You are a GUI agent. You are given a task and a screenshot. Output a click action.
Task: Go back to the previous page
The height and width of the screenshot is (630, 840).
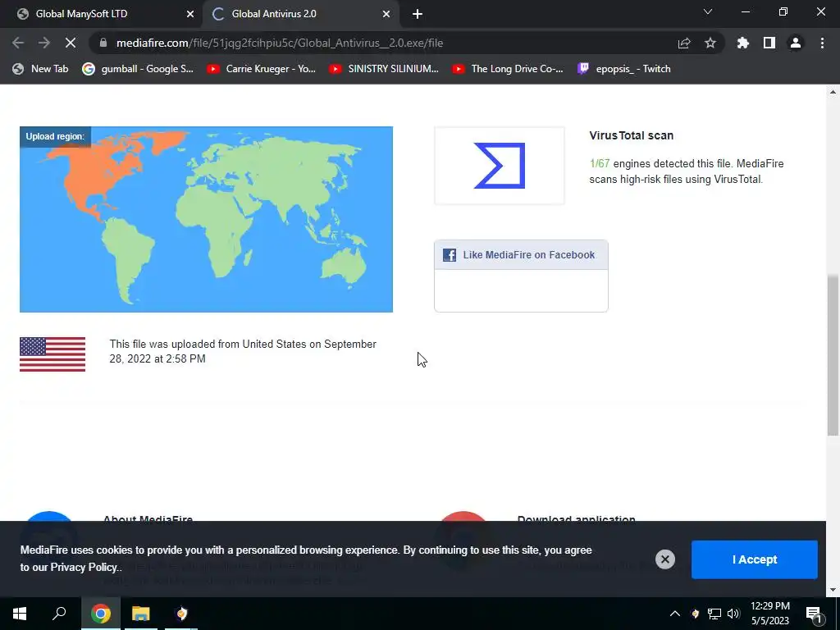click(x=18, y=43)
